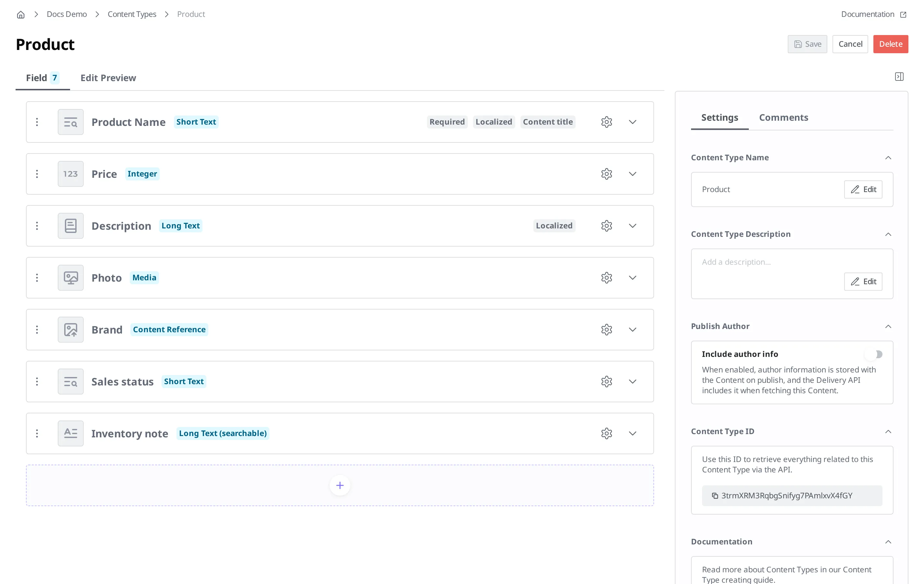Click the searchable text icon of Inventory note
Screen dimensions: 924x584
click(71, 433)
